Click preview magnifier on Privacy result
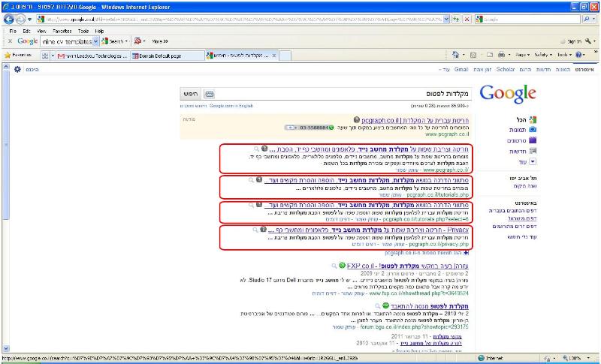 [x=255, y=230]
